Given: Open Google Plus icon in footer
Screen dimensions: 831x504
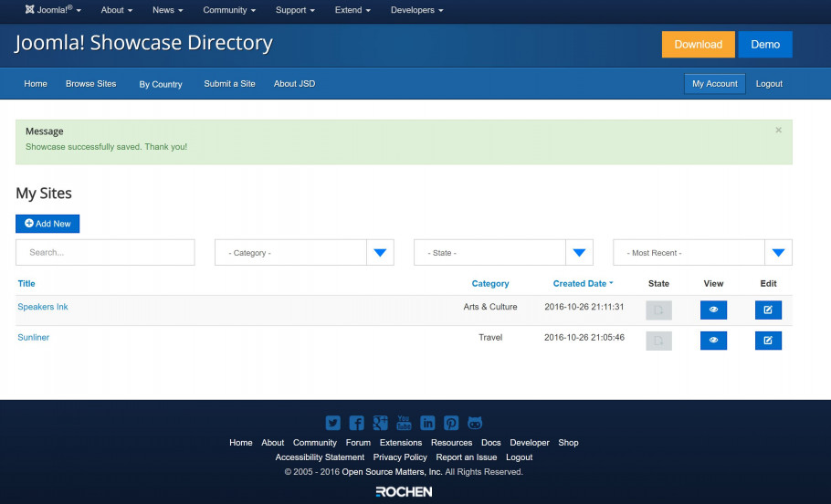Looking at the screenshot, I should (380, 423).
